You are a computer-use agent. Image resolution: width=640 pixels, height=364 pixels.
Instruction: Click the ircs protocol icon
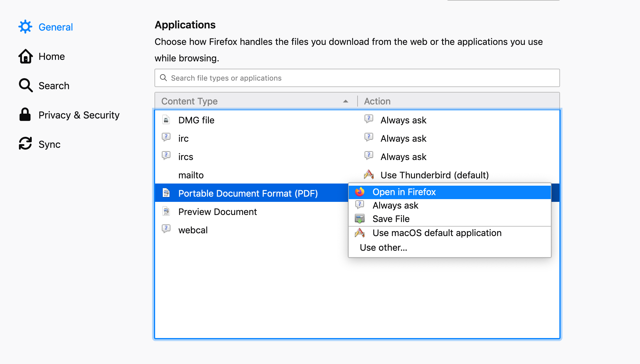[166, 156]
